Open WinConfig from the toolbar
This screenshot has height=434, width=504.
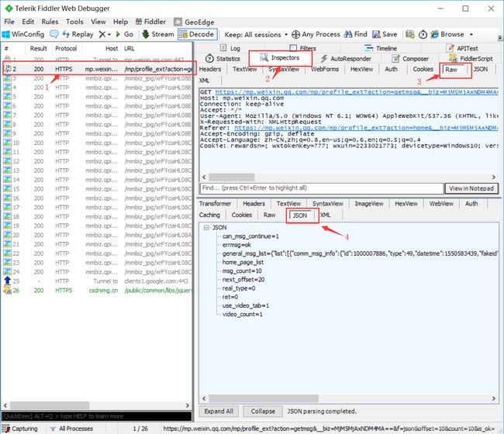[22, 34]
